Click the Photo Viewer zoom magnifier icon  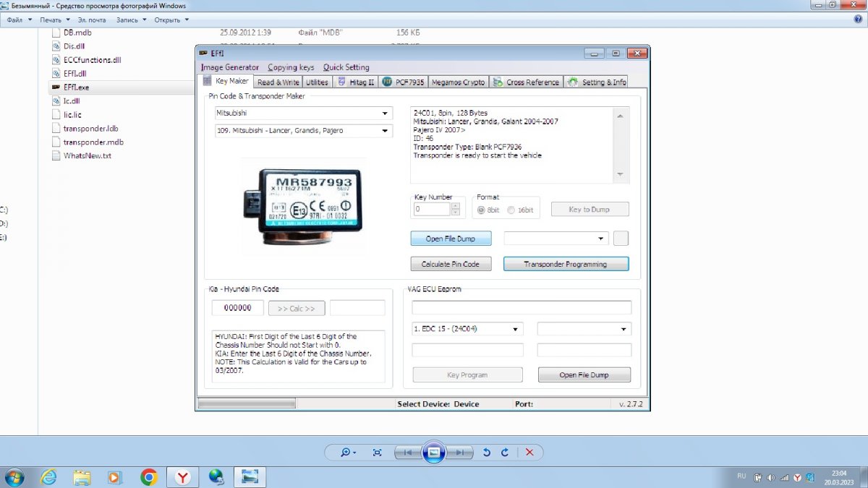pos(348,453)
